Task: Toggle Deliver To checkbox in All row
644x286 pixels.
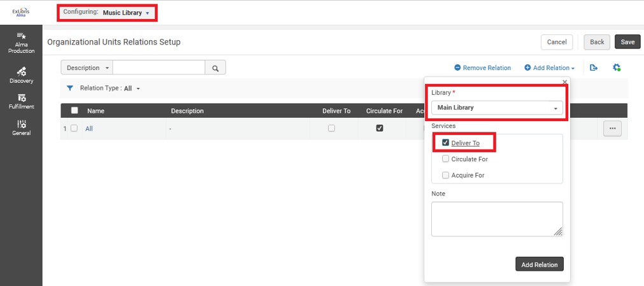Action: pyautogui.click(x=331, y=128)
